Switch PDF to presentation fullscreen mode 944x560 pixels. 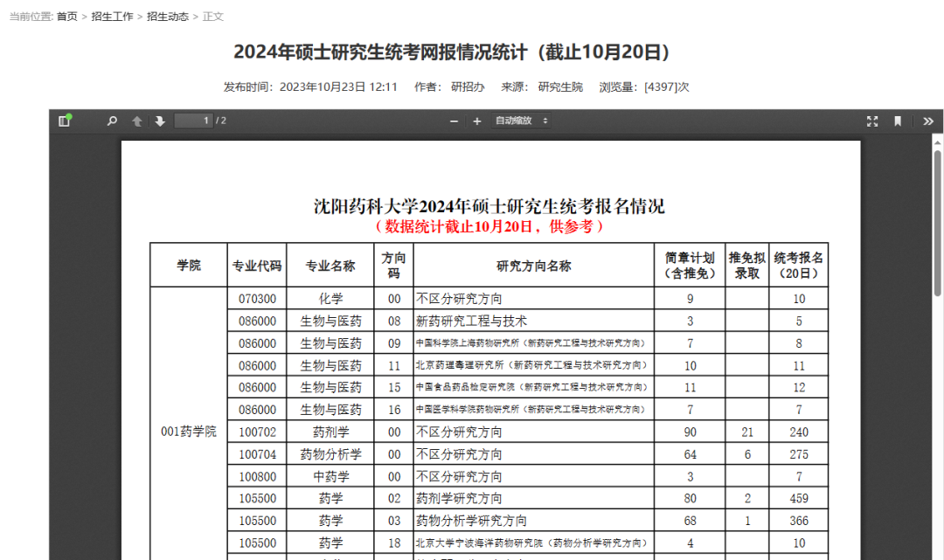872,121
